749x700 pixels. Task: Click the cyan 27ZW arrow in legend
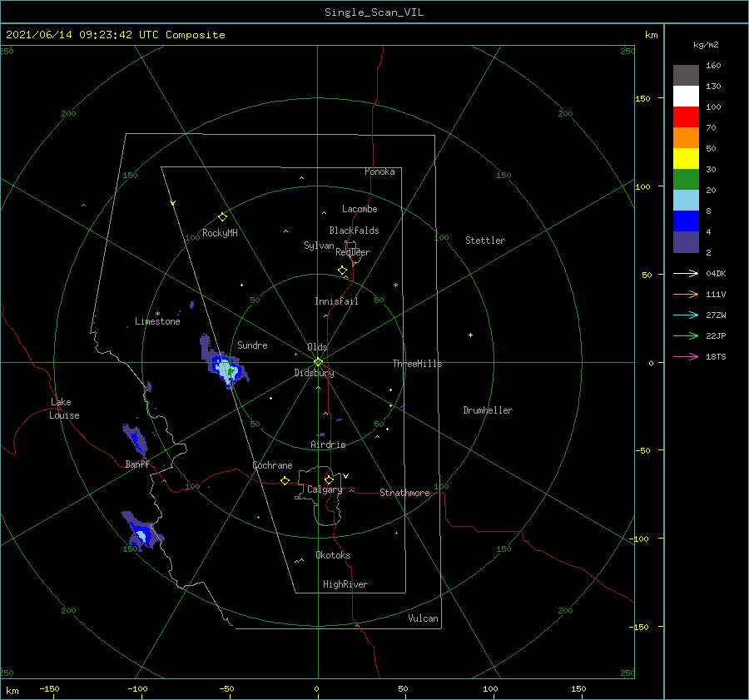pyautogui.click(x=686, y=315)
